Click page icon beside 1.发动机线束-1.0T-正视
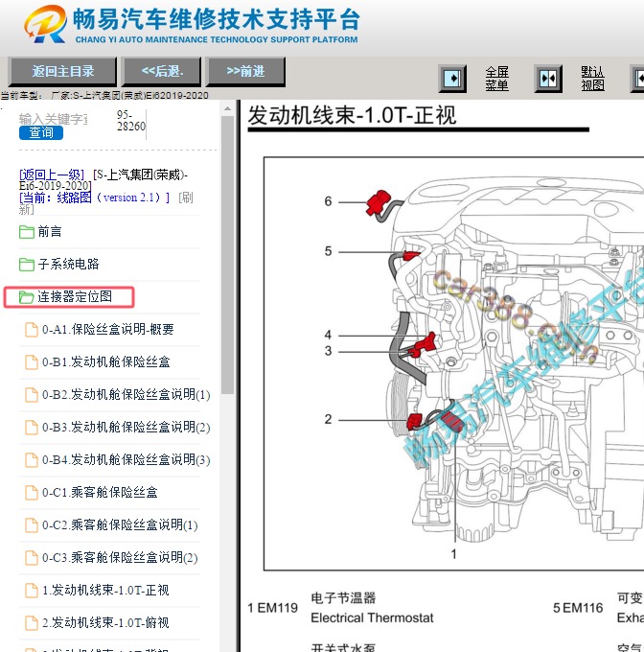This screenshot has width=644, height=652. 32,591
